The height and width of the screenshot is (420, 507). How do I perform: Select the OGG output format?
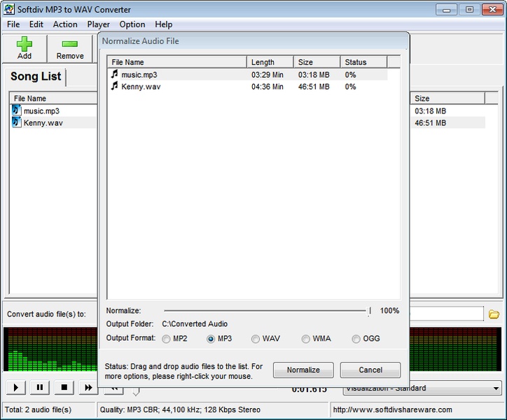point(356,339)
